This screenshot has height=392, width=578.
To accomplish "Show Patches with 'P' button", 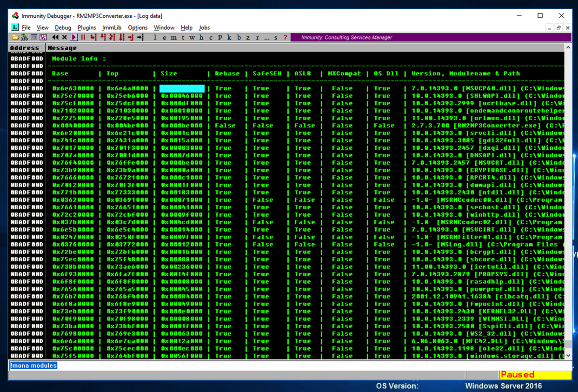I will point(220,37).
